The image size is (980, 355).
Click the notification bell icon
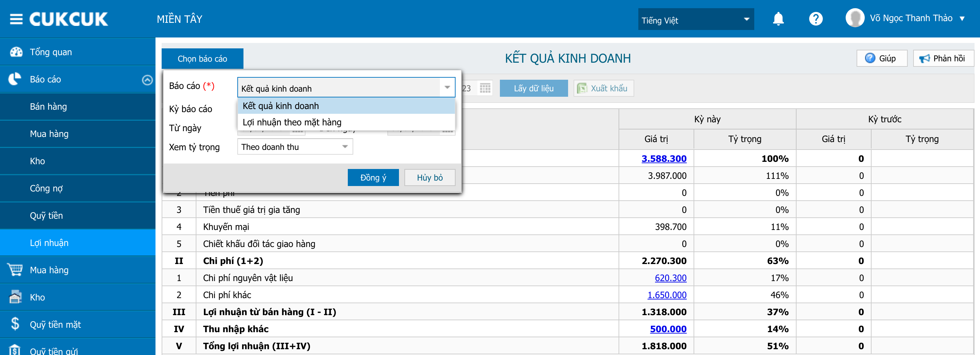778,19
